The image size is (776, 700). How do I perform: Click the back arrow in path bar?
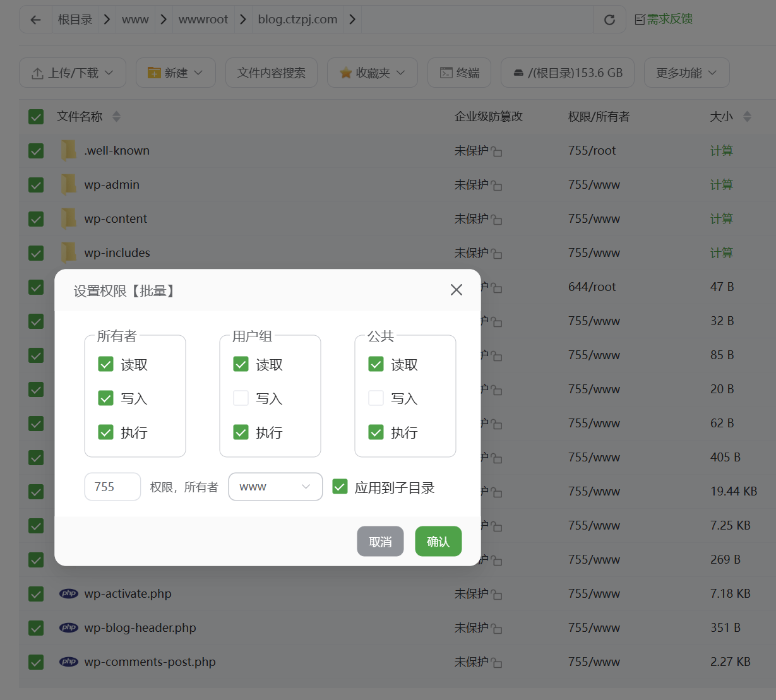point(36,20)
